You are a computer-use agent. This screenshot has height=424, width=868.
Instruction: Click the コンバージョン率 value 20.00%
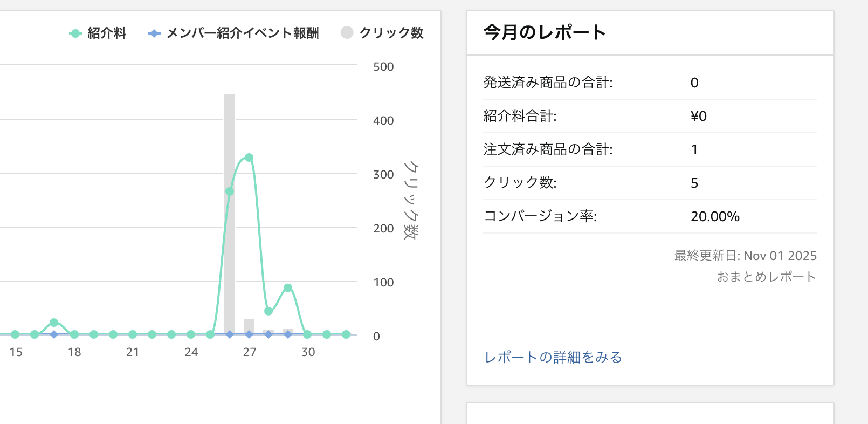coord(715,216)
